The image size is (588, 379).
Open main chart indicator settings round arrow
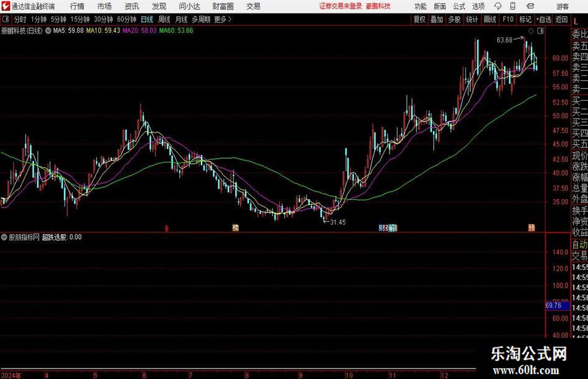pos(48,30)
